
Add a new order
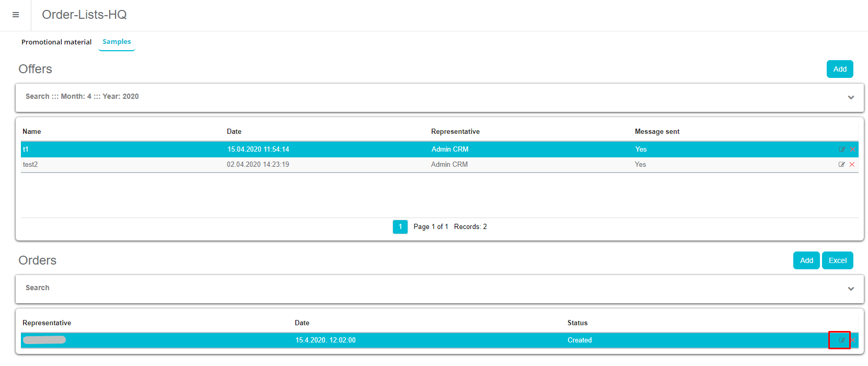[x=806, y=260]
